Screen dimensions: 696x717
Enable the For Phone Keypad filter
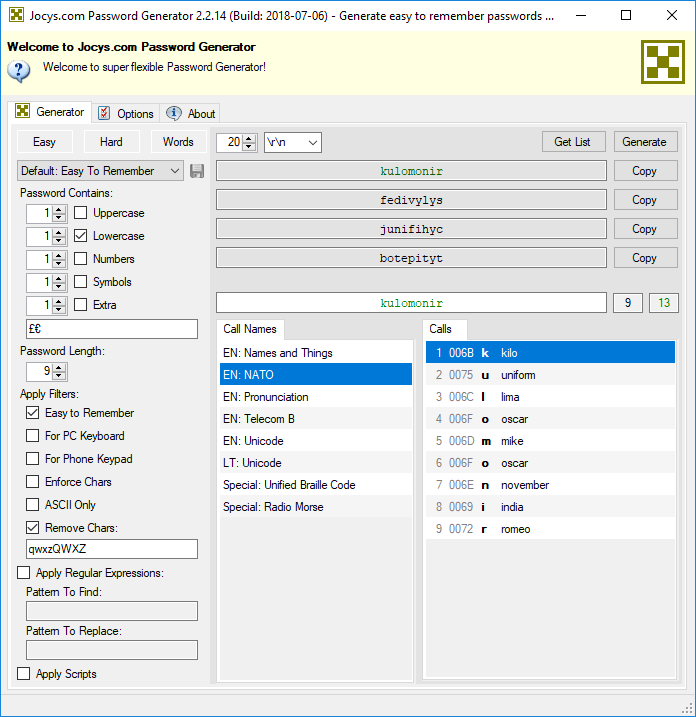click(x=32, y=458)
